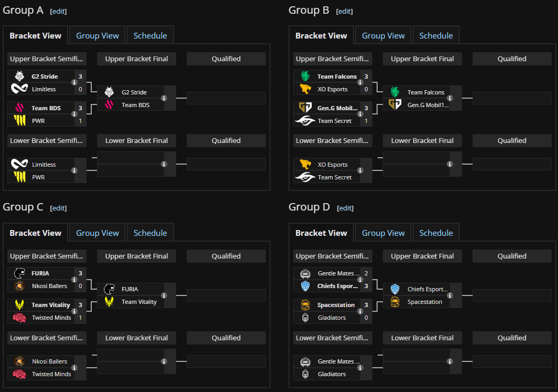Viewport: 558px width, 392px height.
Task: Click the edit link beside Group A
Action: (x=59, y=11)
